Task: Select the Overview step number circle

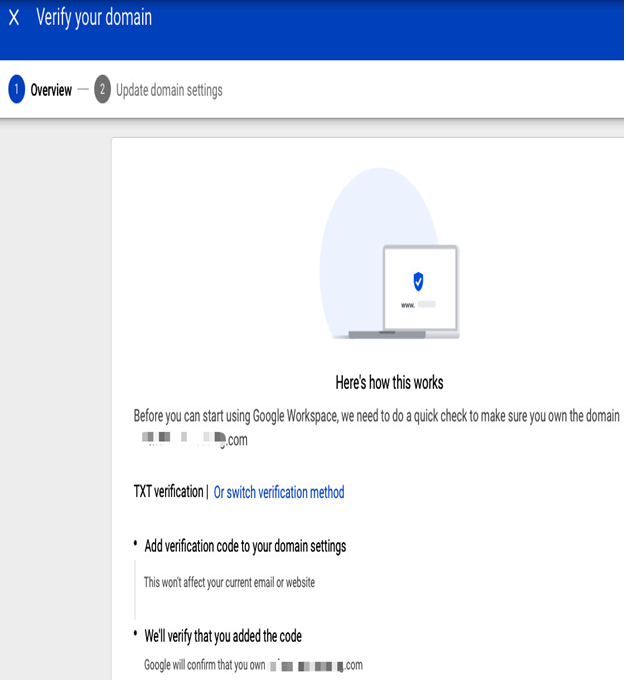Action: click(17, 89)
